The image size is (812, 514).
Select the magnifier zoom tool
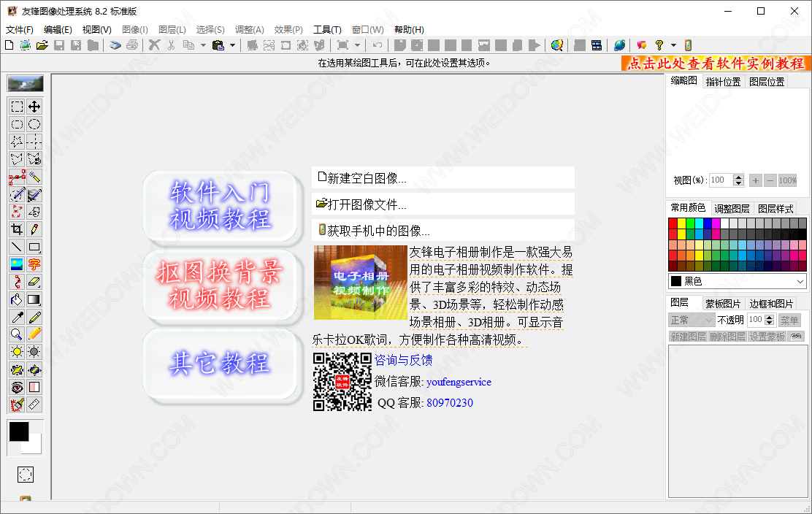17,334
